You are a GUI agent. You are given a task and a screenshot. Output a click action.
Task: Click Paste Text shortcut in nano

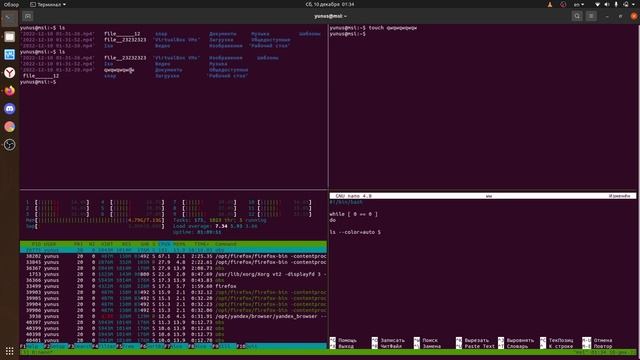(476, 347)
